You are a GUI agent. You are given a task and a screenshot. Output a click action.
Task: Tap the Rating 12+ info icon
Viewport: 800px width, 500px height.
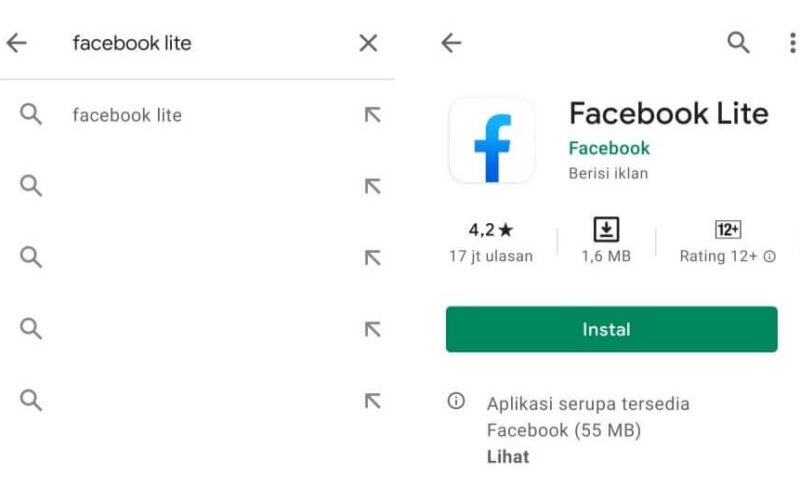click(x=769, y=256)
